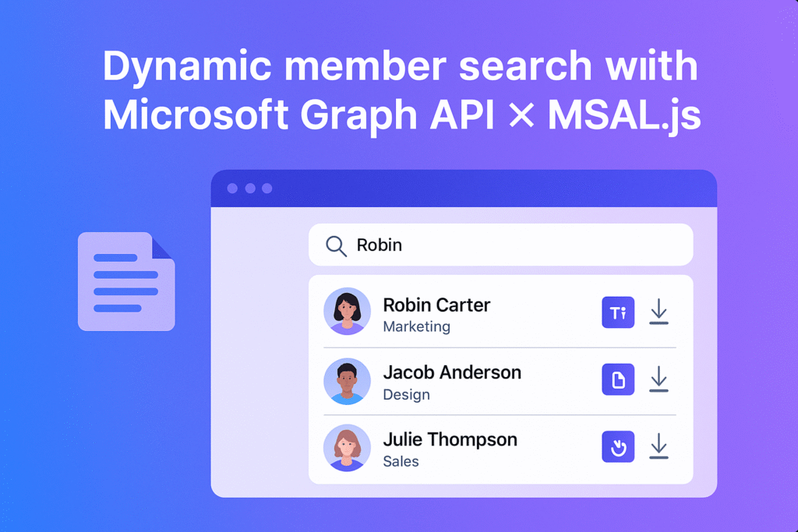The width and height of the screenshot is (798, 532).
Task: Click the headline Dynamic member search
Action: click(x=347, y=67)
